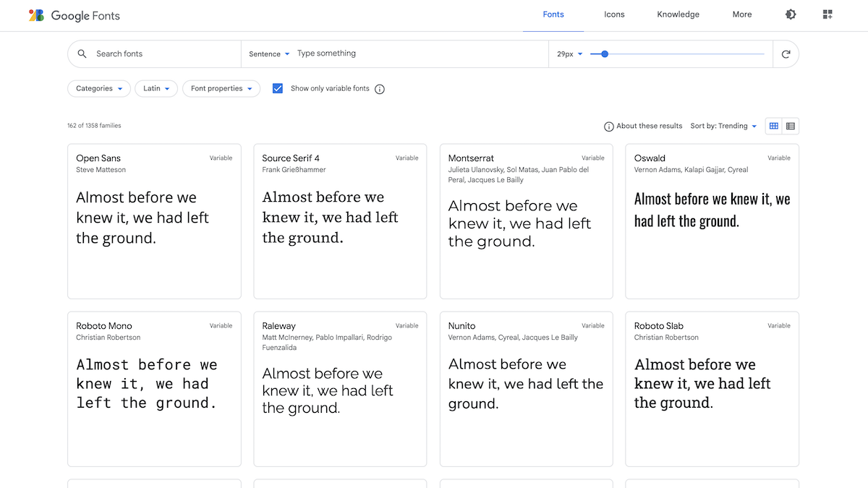Click the Raleway authors text
Viewport: 868px width, 488px height.
pyautogui.click(x=327, y=343)
